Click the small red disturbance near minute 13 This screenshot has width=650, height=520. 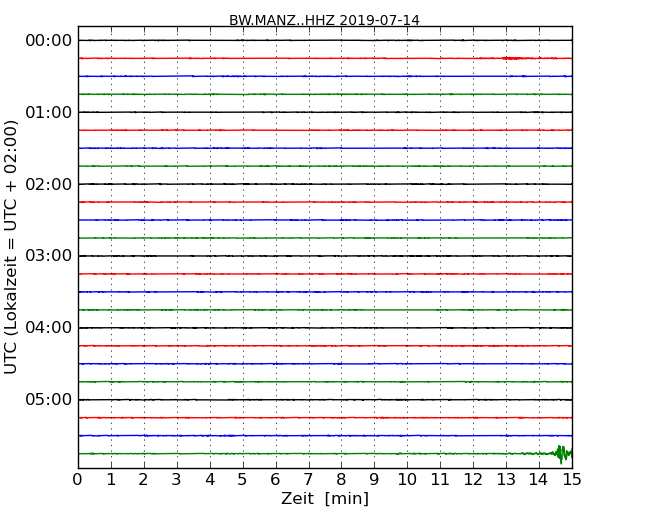(x=512, y=58)
